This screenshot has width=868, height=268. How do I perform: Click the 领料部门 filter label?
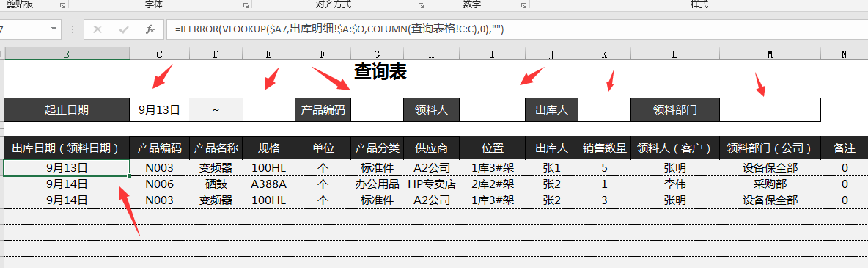tap(674, 110)
